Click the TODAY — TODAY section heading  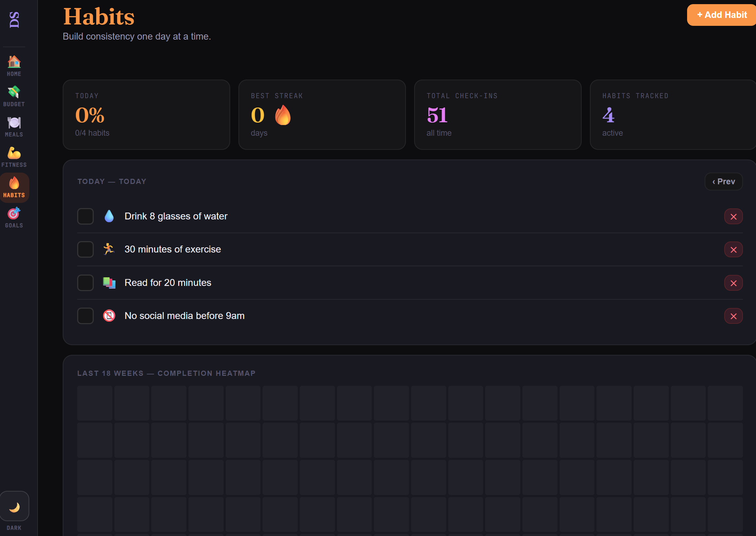[112, 182]
